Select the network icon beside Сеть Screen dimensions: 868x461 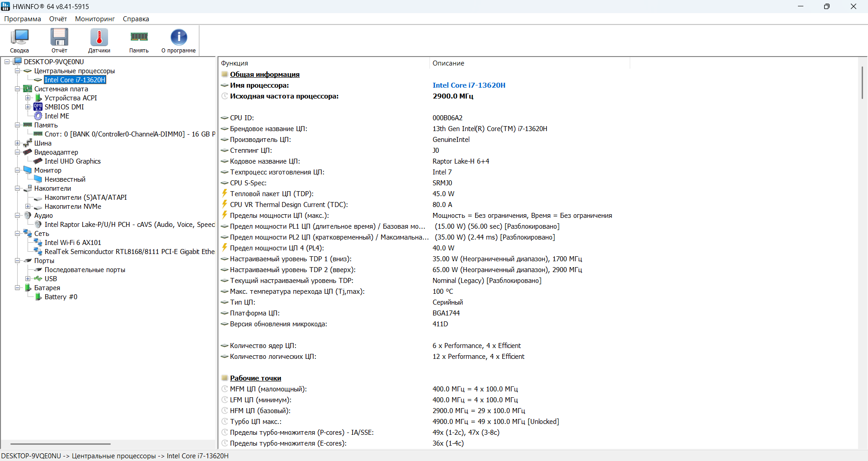(28, 233)
